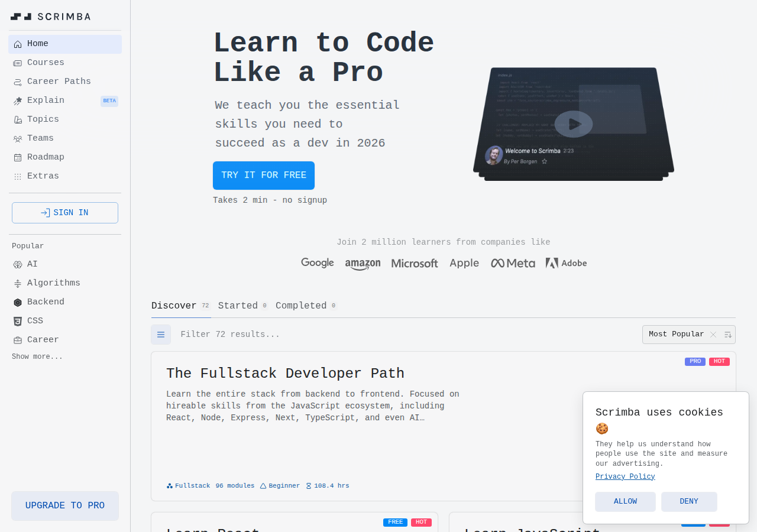Click the HOT badge on Fullstack card
The height and width of the screenshot is (532, 757).
[x=719, y=362]
